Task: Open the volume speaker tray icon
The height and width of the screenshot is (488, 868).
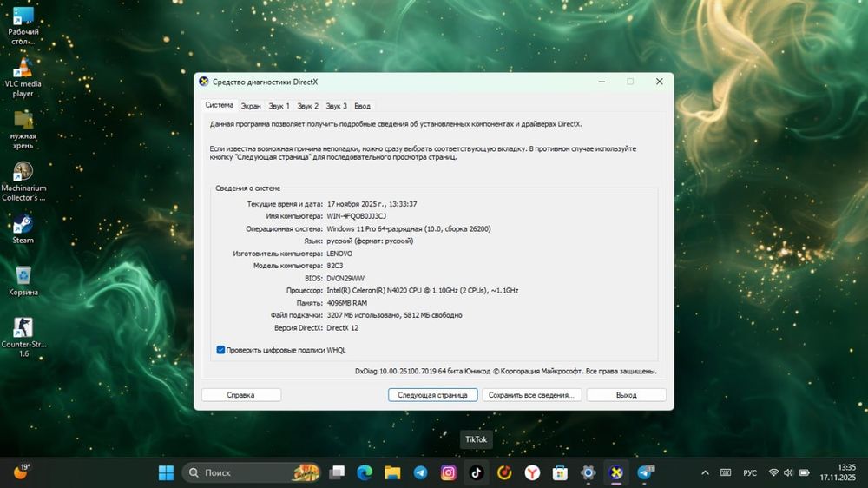Action: click(x=788, y=472)
